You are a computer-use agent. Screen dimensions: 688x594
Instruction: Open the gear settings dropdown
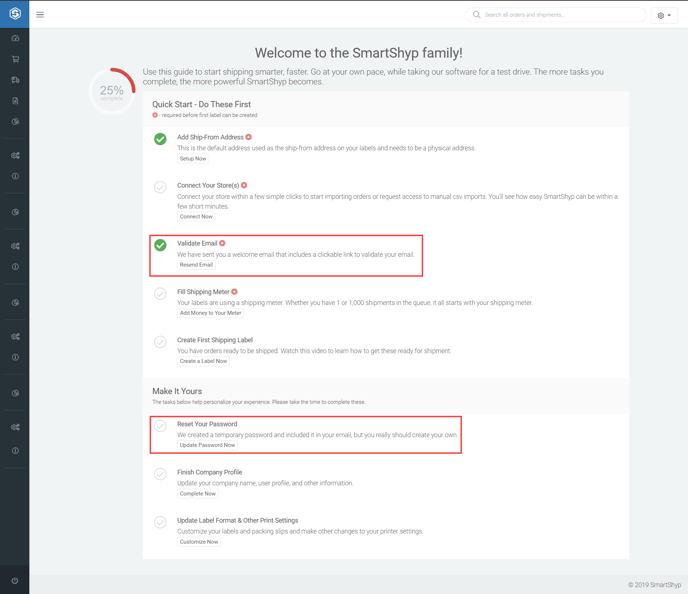(x=664, y=15)
